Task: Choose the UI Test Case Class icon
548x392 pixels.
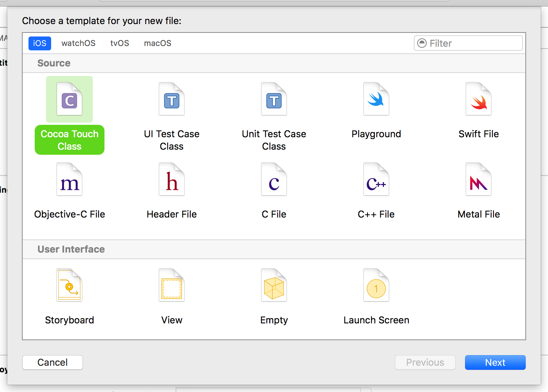Action: [172, 99]
